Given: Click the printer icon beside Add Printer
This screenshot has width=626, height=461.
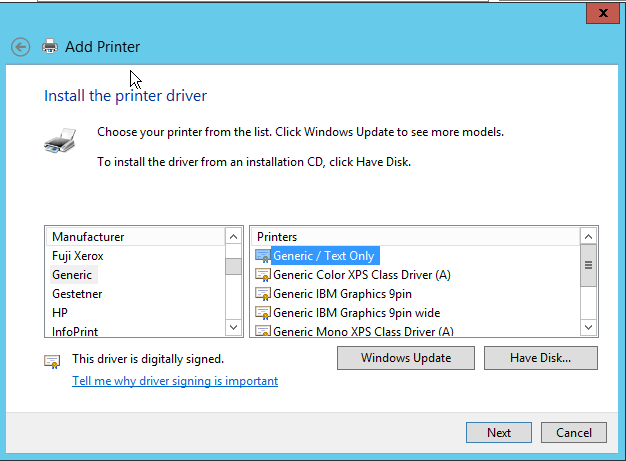Looking at the screenshot, I should point(50,46).
